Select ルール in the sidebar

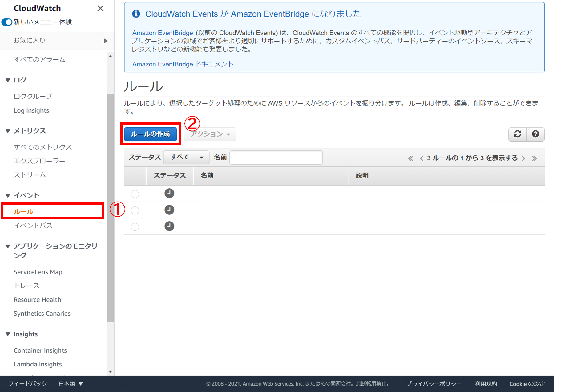tap(23, 212)
